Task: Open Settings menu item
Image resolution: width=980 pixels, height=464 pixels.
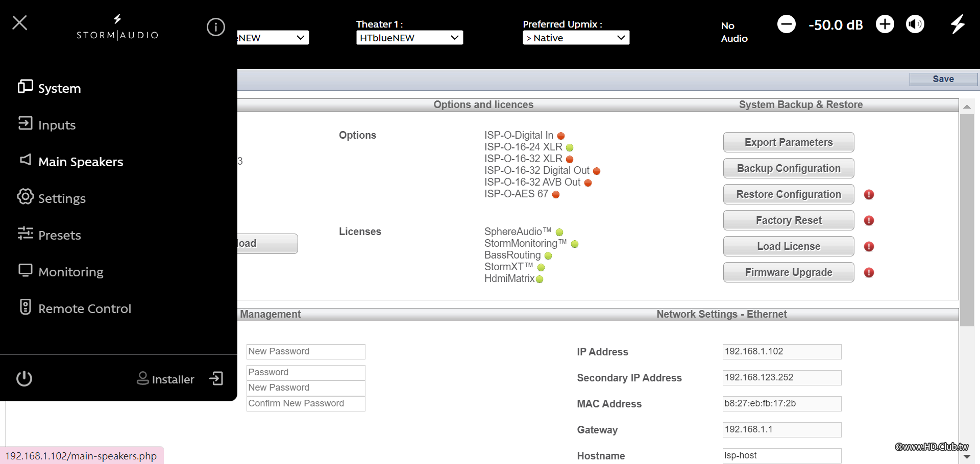Action: tap(62, 198)
